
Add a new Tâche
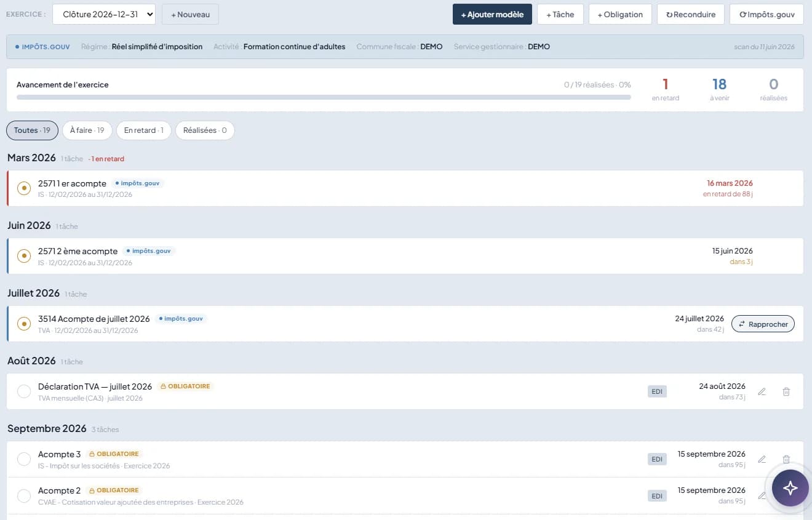click(x=560, y=14)
